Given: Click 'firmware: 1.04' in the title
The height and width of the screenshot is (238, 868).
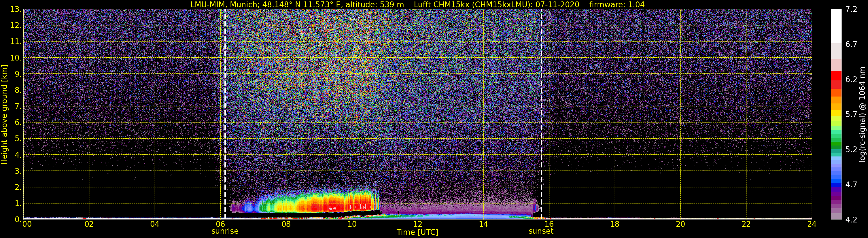Looking at the screenshot, I should coord(617,5).
